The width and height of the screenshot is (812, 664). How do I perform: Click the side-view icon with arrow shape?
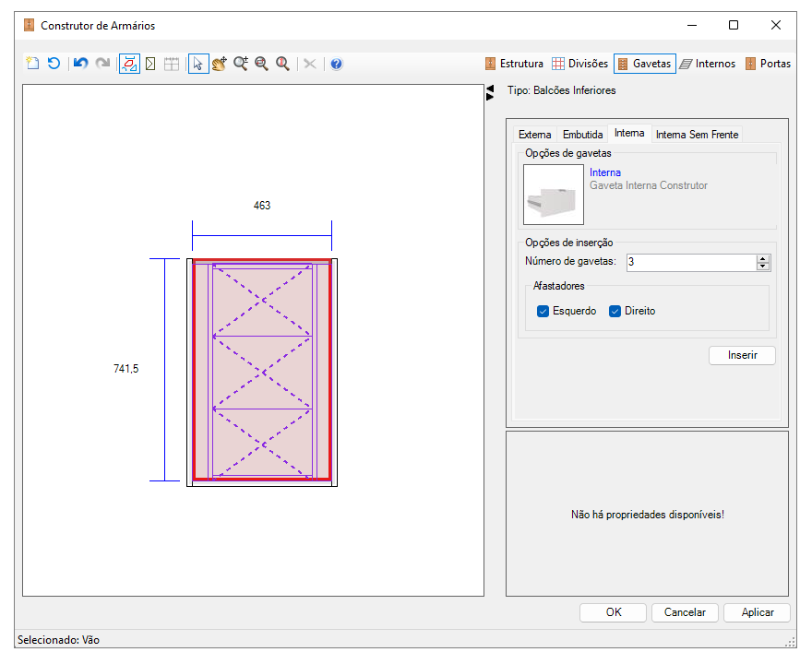pyautogui.click(x=150, y=64)
